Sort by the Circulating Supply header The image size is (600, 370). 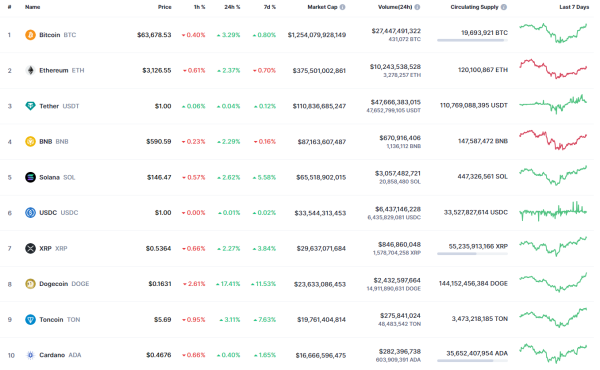pos(474,7)
